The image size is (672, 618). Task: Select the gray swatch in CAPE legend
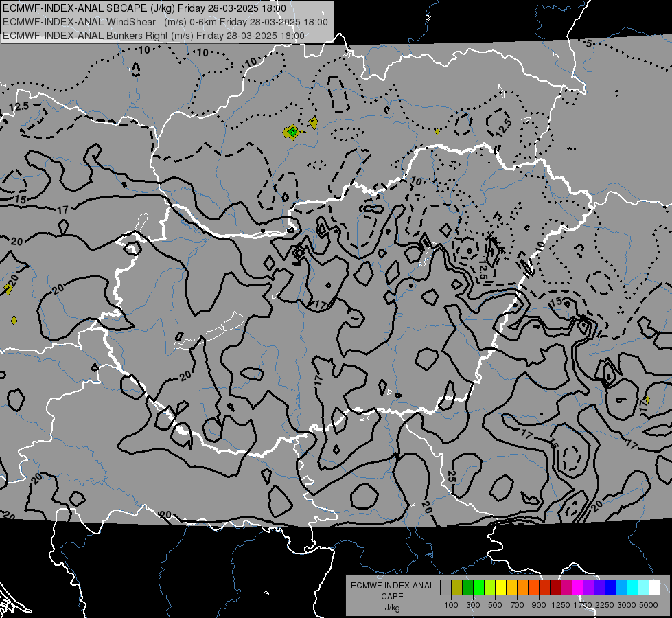pos(445,587)
